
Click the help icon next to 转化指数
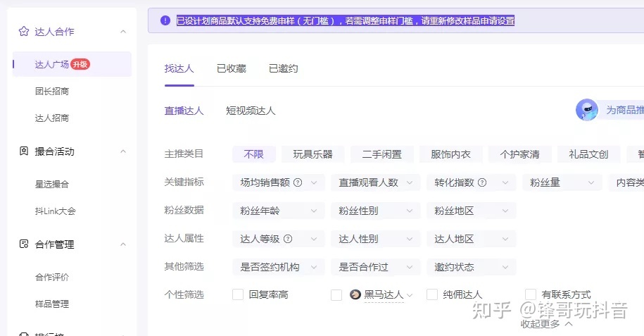[x=482, y=182]
